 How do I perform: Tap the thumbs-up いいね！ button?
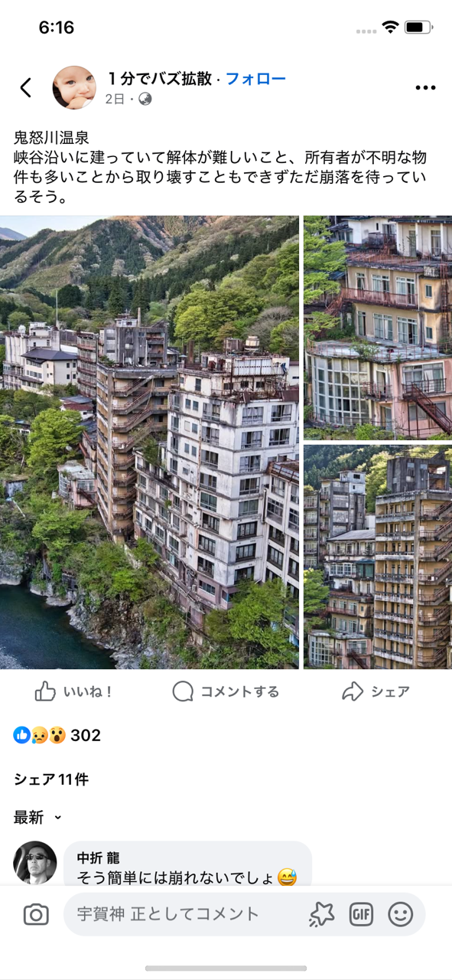click(x=73, y=692)
